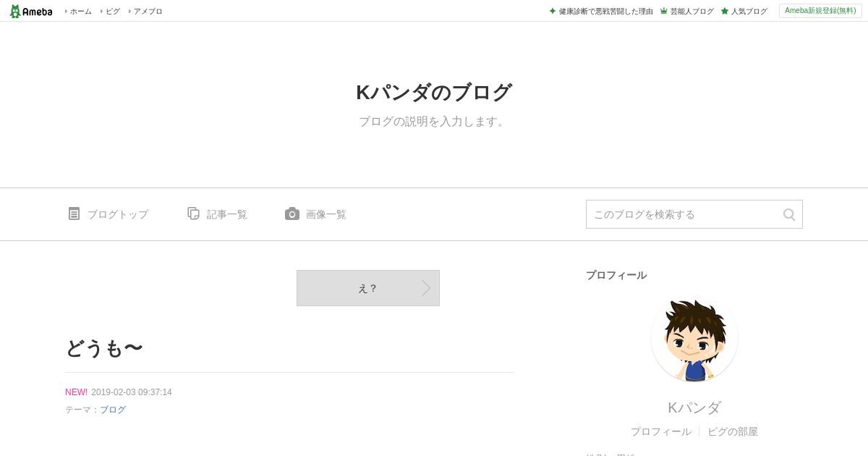Click the Kパンダのブログ title
Screen dimensions: 868x456
pos(434,93)
